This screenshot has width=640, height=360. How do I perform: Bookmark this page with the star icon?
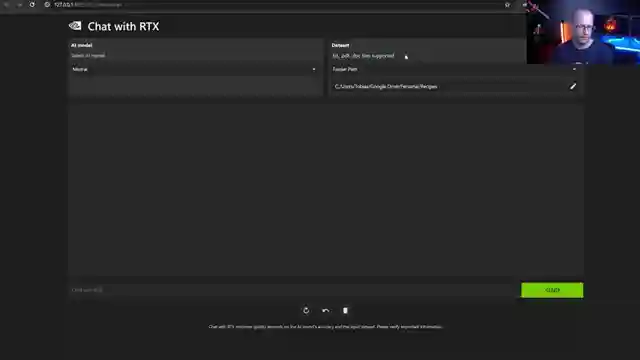pos(507,5)
